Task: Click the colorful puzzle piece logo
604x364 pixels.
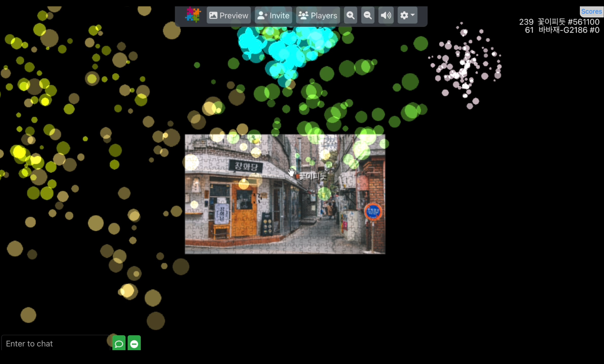Action: click(193, 15)
